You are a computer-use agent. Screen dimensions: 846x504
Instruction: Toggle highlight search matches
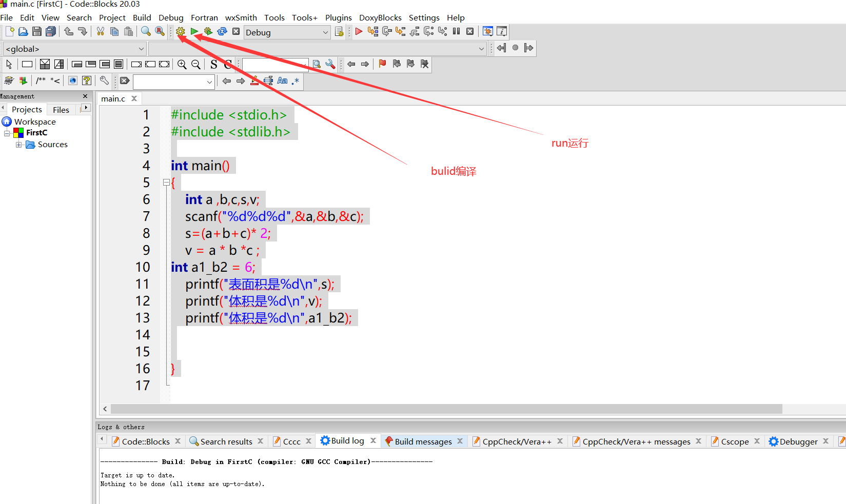pos(254,81)
